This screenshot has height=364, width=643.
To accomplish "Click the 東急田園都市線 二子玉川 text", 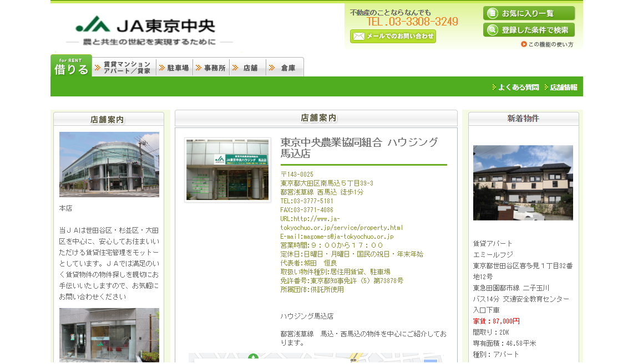I will 511,288.
